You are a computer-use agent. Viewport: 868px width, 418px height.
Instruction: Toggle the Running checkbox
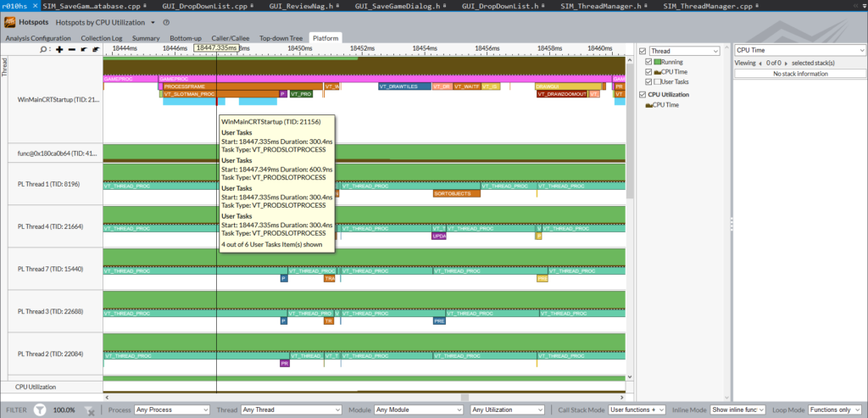[x=648, y=62]
